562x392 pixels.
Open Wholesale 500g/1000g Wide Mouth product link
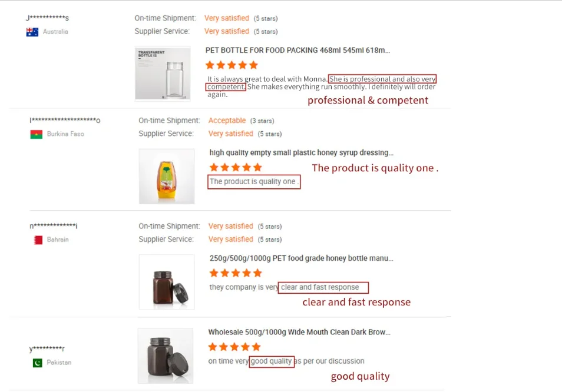pos(299,333)
